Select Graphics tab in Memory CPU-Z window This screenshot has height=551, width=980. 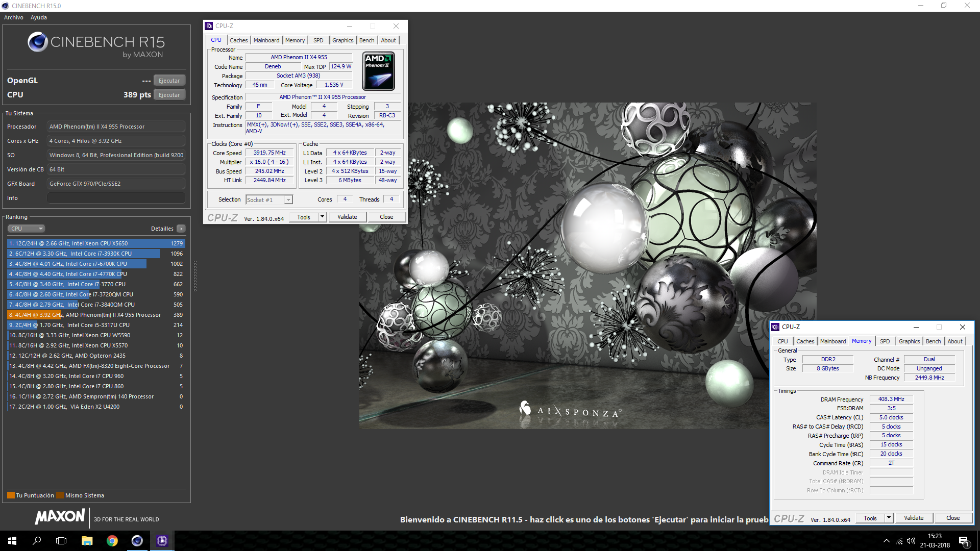(x=909, y=341)
